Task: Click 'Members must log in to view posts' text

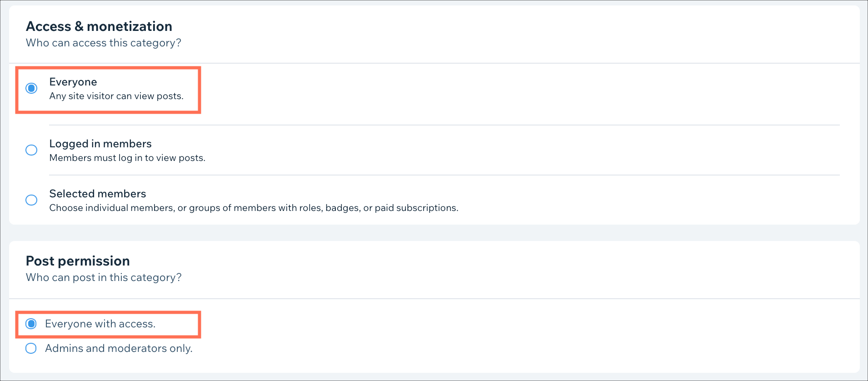Action: [127, 158]
